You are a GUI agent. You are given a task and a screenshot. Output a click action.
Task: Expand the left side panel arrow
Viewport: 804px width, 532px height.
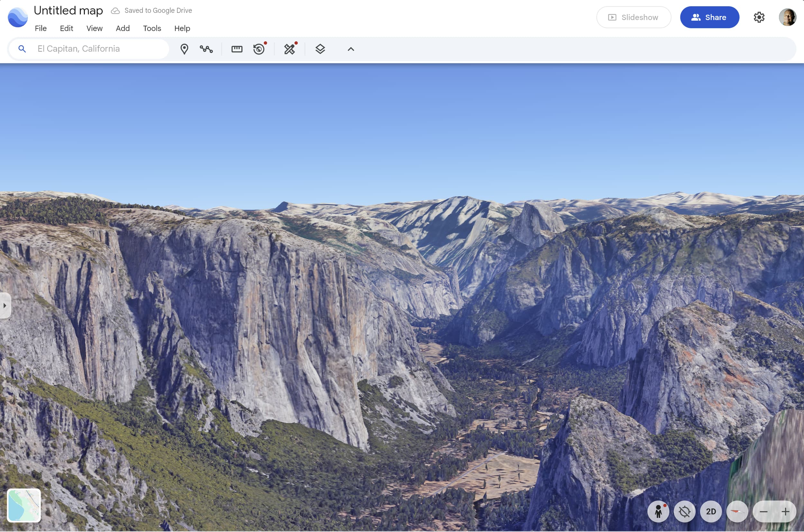(5, 305)
